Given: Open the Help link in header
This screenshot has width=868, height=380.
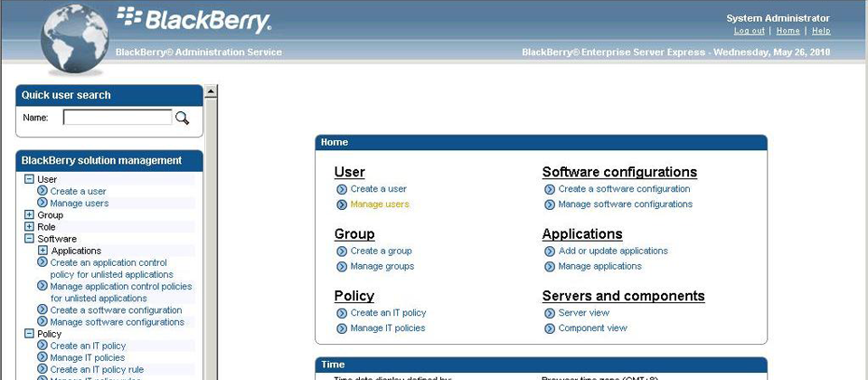Looking at the screenshot, I should click(821, 31).
